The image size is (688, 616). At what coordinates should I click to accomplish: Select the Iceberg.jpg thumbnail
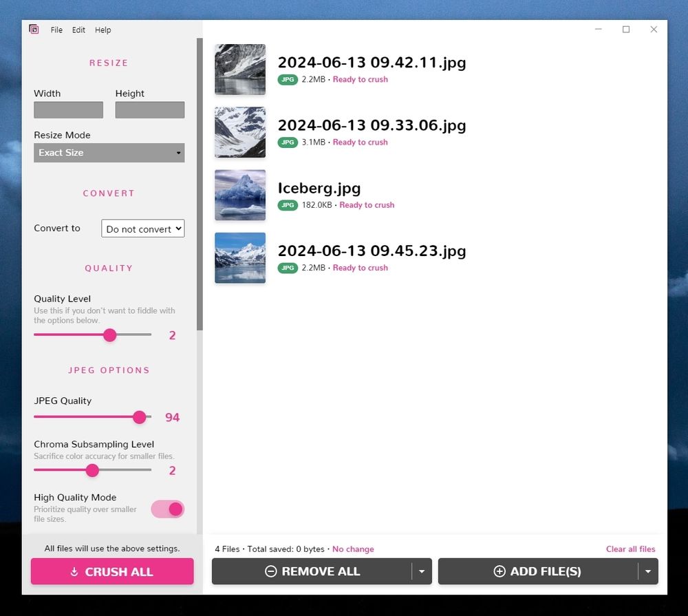pyautogui.click(x=240, y=195)
